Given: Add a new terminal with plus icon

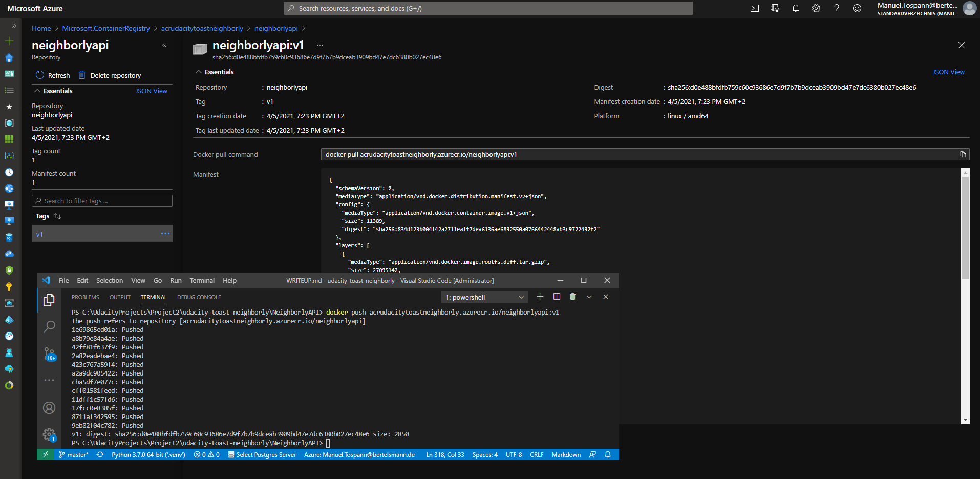Looking at the screenshot, I should [540, 297].
